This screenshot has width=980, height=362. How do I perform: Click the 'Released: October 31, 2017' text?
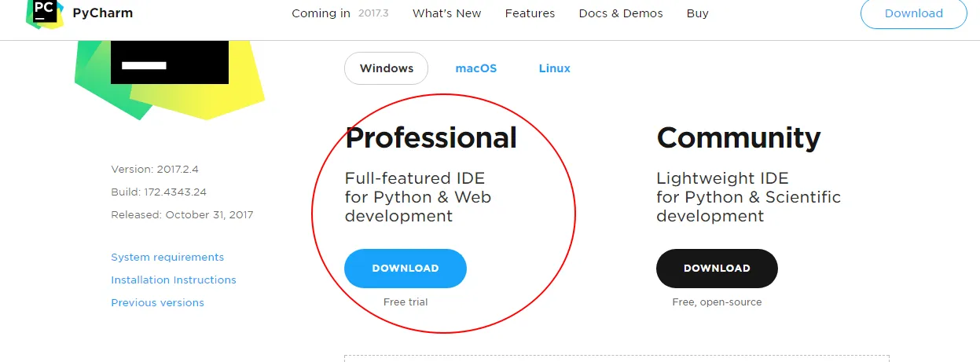(182, 214)
